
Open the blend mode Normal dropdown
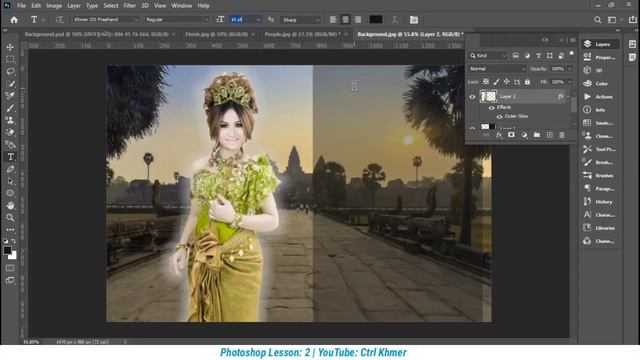497,69
